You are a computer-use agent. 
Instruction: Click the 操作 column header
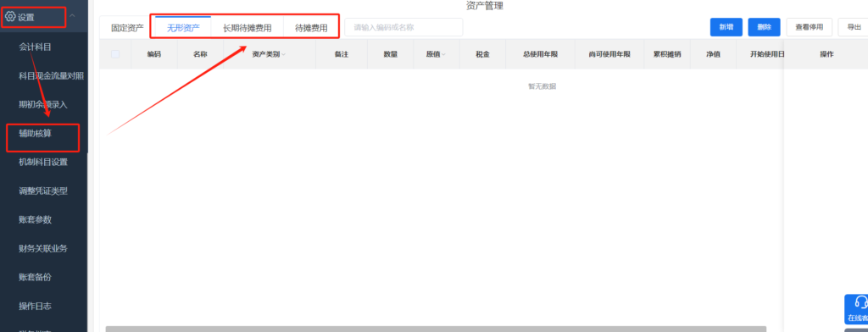pos(826,54)
